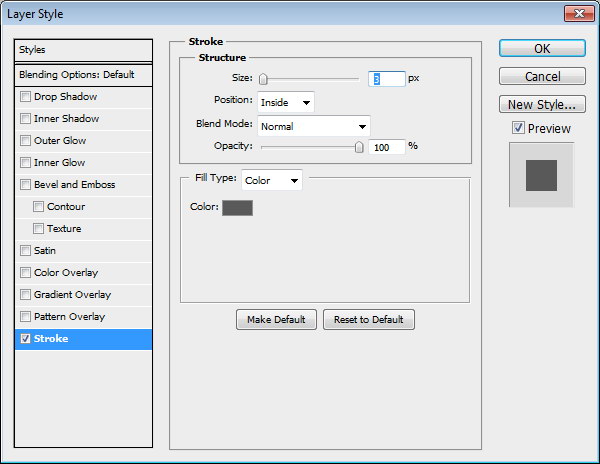Enable the Drop Shadow checkbox
The image size is (600, 464).
pyautogui.click(x=26, y=97)
